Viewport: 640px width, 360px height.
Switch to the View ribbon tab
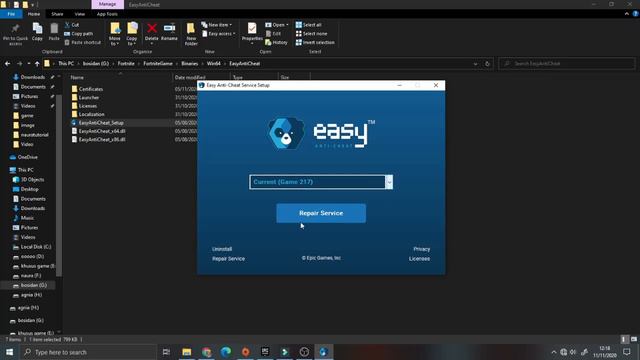pyautogui.click(x=80, y=14)
